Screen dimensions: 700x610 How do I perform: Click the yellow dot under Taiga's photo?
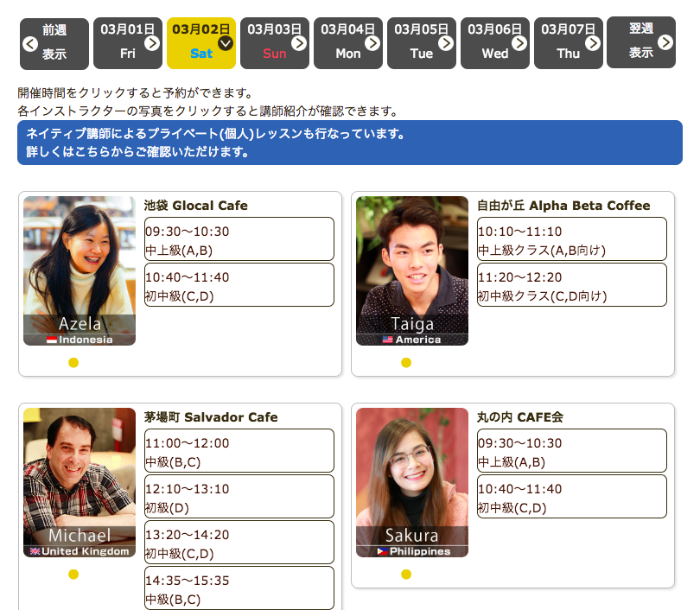click(406, 363)
